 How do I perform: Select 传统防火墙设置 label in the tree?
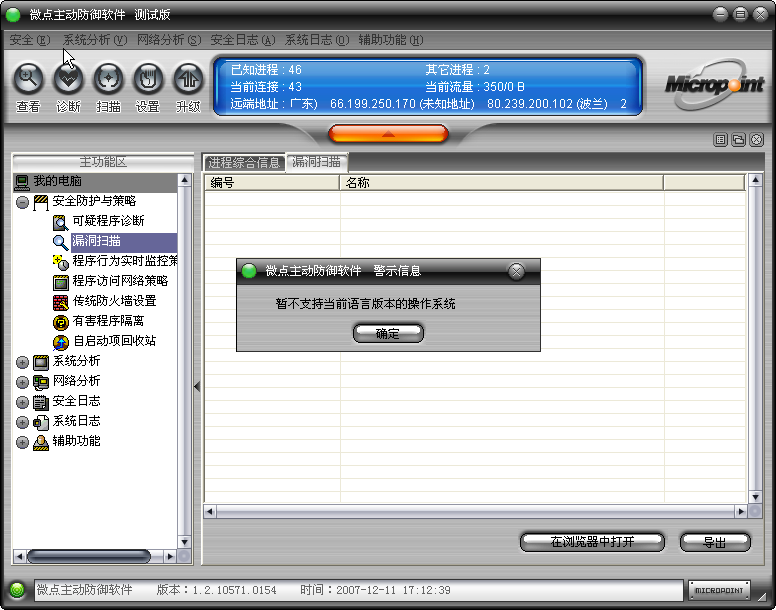(114, 301)
